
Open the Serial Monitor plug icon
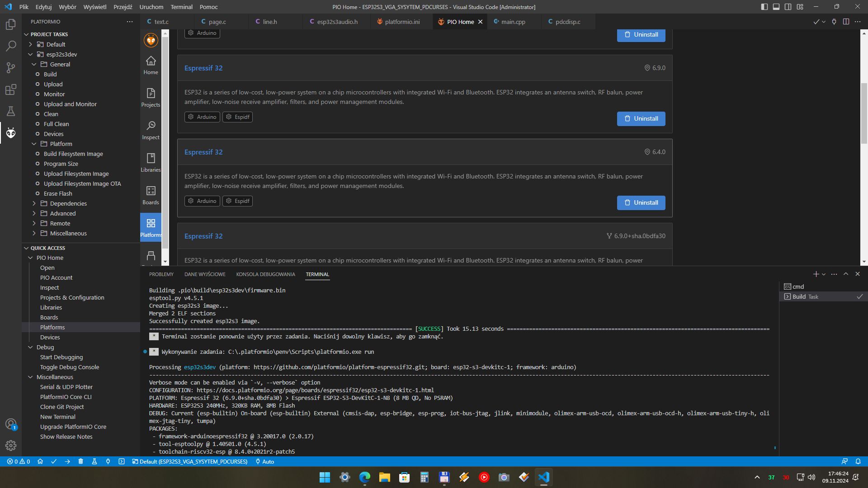[108, 461]
